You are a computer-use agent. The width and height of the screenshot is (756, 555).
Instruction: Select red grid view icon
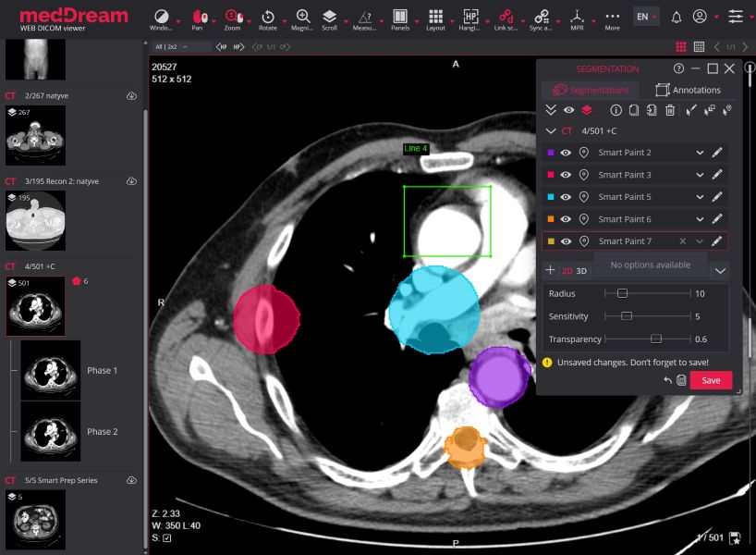coord(681,47)
